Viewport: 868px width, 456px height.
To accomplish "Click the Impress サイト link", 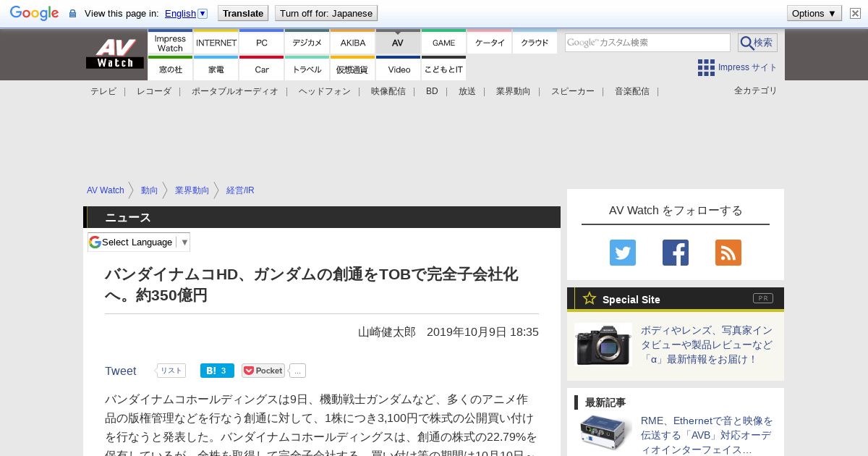I will pos(748,67).
